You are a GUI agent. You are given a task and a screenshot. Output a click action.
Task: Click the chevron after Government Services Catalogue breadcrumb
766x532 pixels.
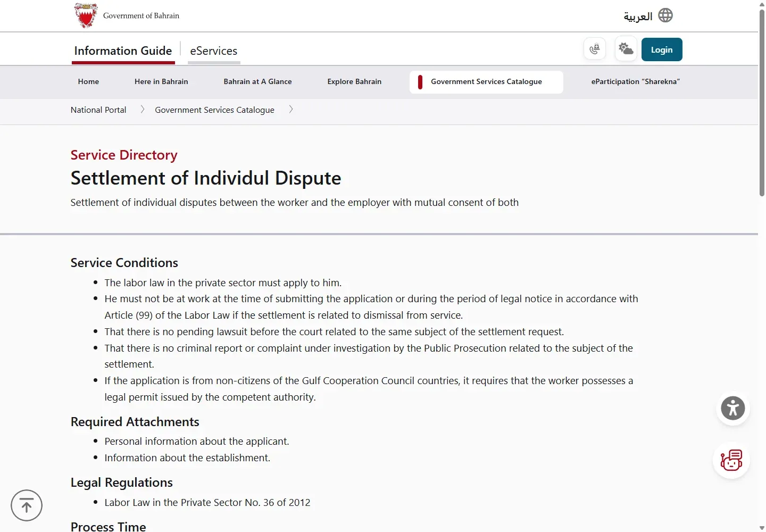(290, 110)
